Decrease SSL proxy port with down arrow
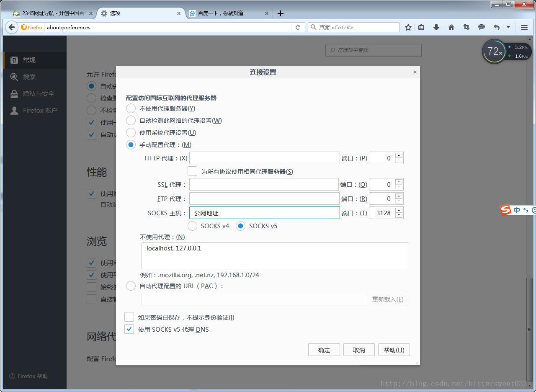The image size is (536, 392). tap(399, 187)
